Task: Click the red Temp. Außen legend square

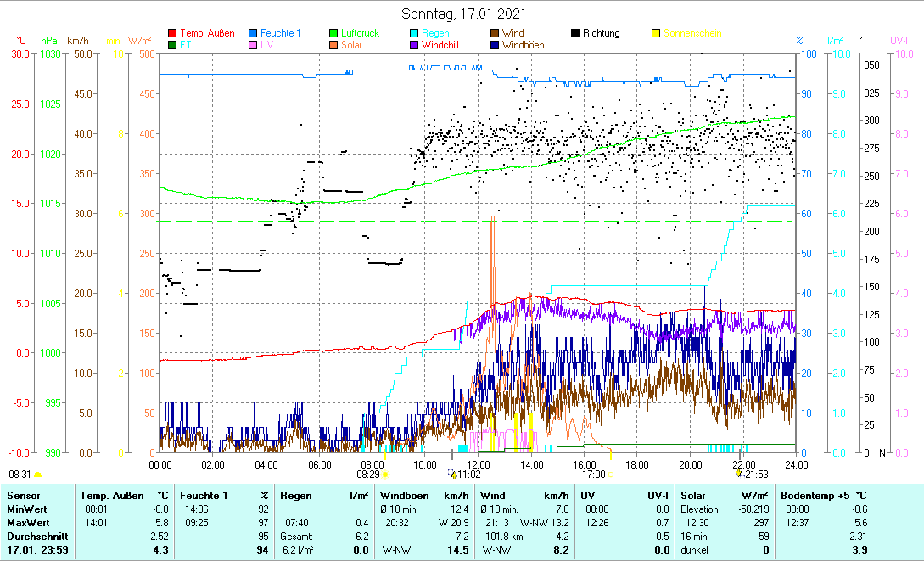Action: (173, 34)
